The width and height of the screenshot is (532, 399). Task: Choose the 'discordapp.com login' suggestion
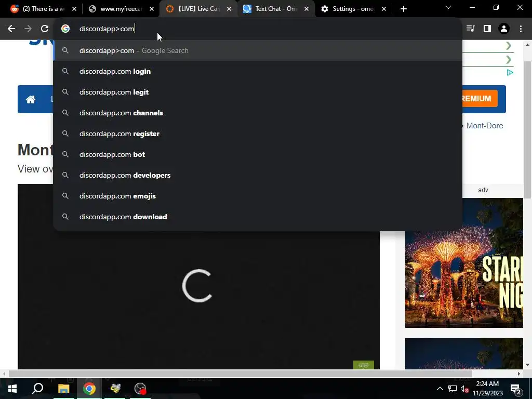[x=258, y=71]
